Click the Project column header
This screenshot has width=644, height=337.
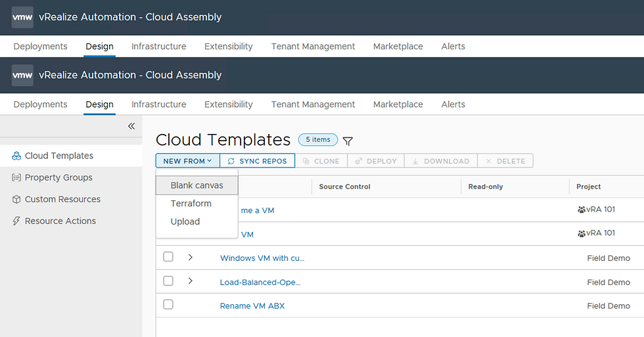589,187
